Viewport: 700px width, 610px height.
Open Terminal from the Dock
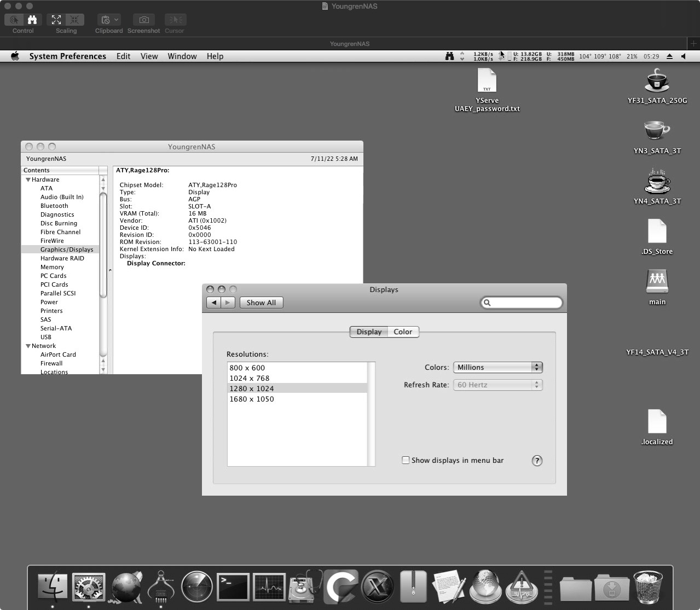[x=233, y=586]
